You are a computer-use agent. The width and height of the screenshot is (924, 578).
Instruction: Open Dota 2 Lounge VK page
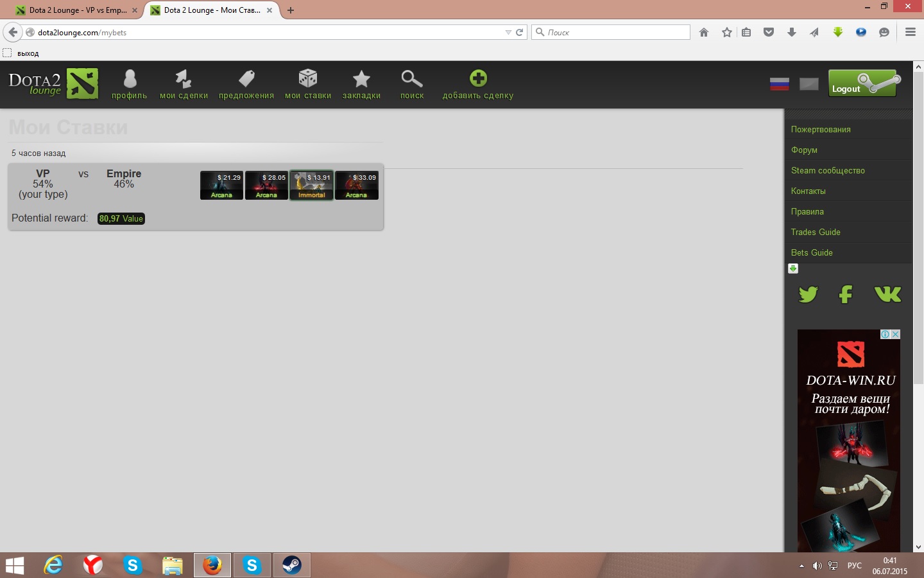[888, 294]
